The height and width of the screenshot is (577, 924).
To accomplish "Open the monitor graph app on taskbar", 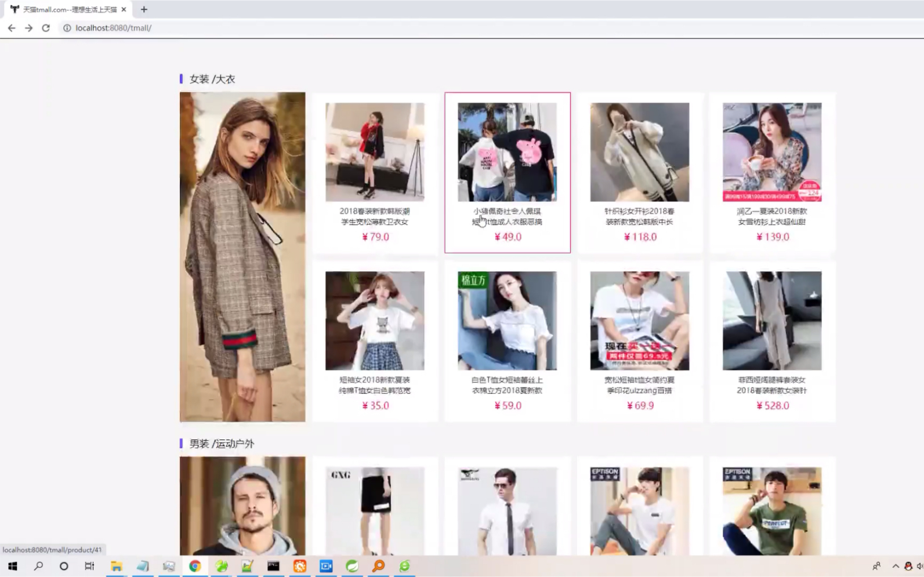I will coord(169,566).
